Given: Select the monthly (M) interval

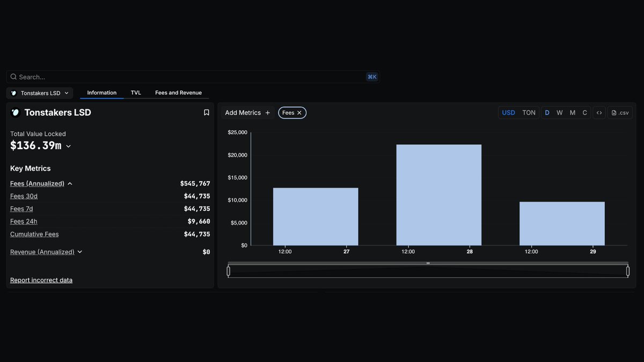Looking at the screenshot, I should pos(573,113).
